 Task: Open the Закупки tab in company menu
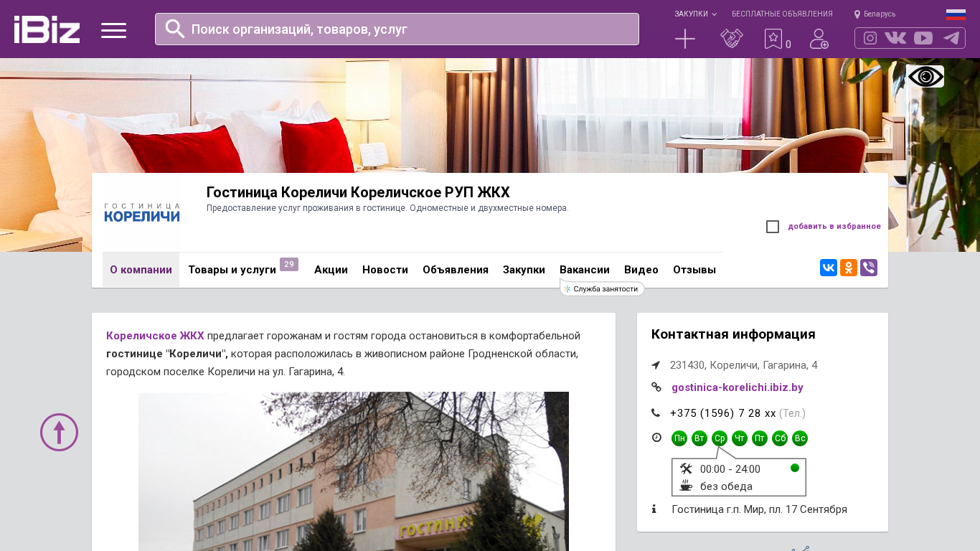(x=524, y=270)
